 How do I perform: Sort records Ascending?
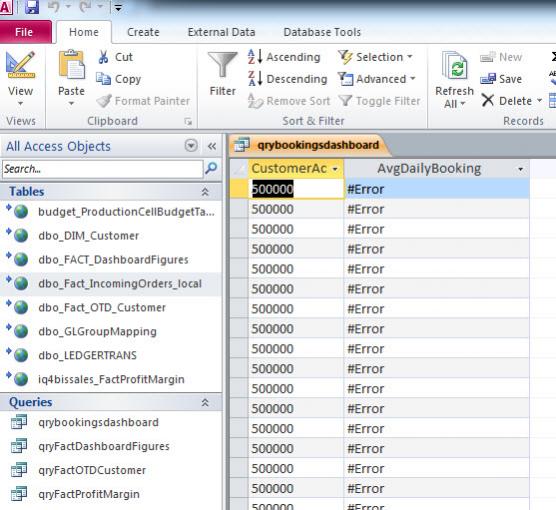pos(284,57)
